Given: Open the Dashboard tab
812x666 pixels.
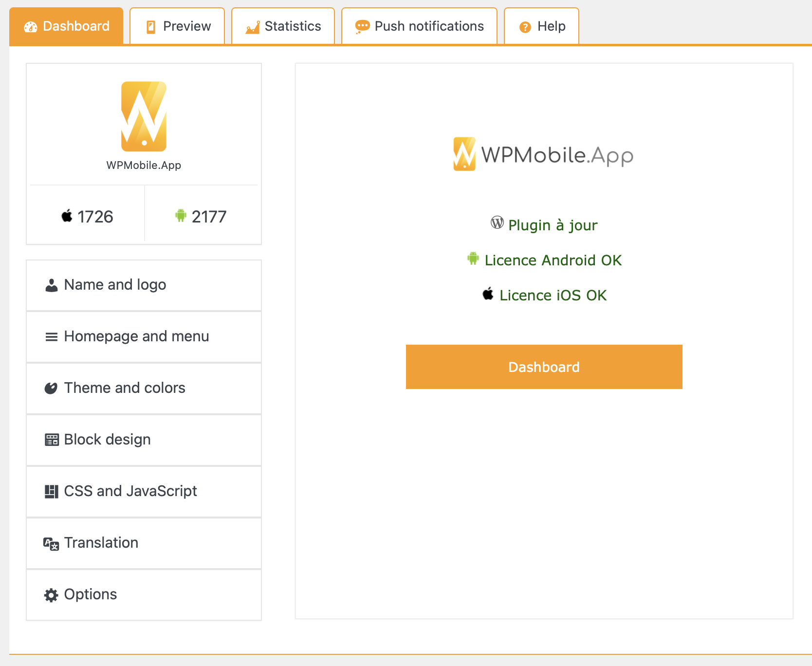Looking at the screenshot, I should [66, 26].
